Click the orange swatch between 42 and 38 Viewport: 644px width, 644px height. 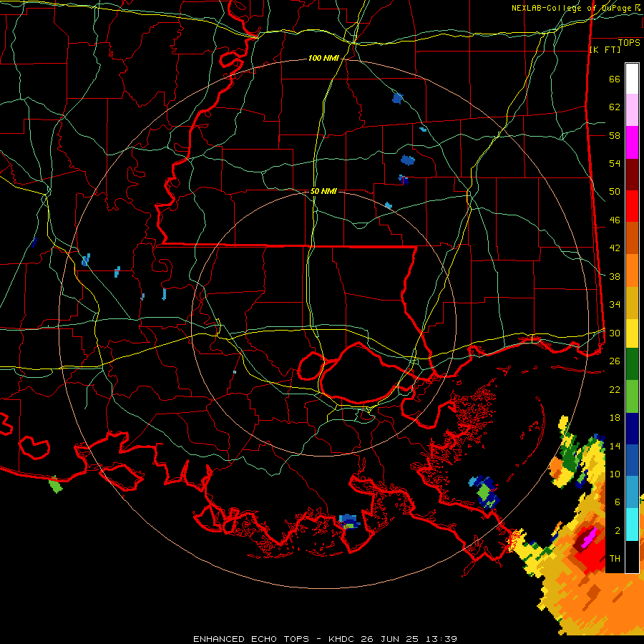[632, 270]
